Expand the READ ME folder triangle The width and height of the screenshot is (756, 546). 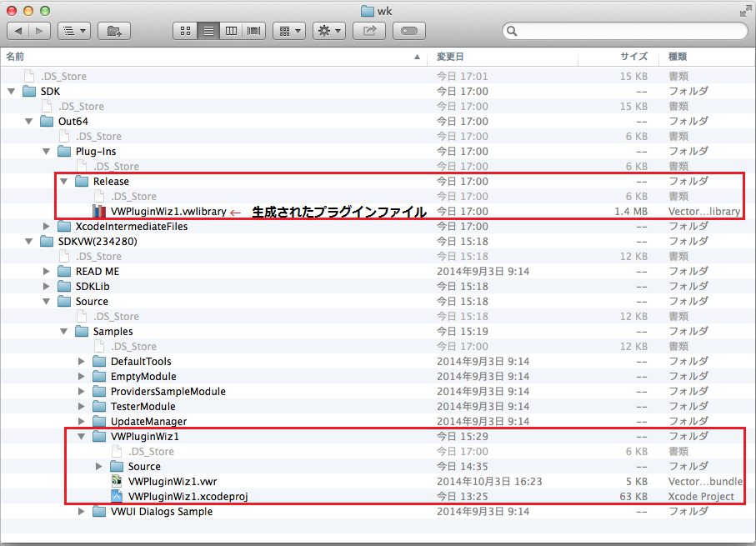point(47,272)
